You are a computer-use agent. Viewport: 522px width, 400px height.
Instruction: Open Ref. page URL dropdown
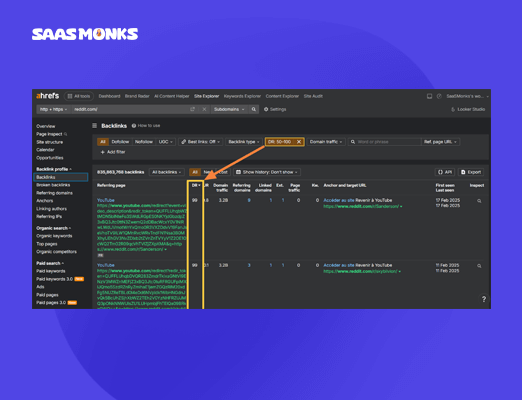(440, 142)
